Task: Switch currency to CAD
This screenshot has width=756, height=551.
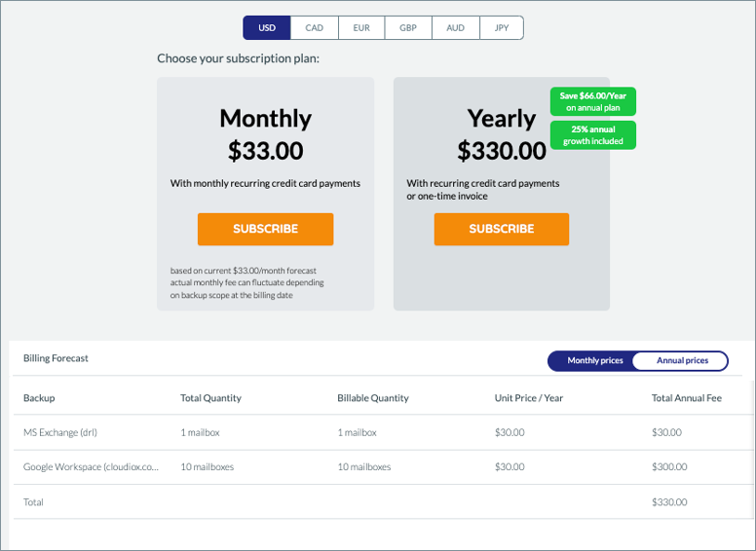Action: pyautogui.click(x=315, y=28)
